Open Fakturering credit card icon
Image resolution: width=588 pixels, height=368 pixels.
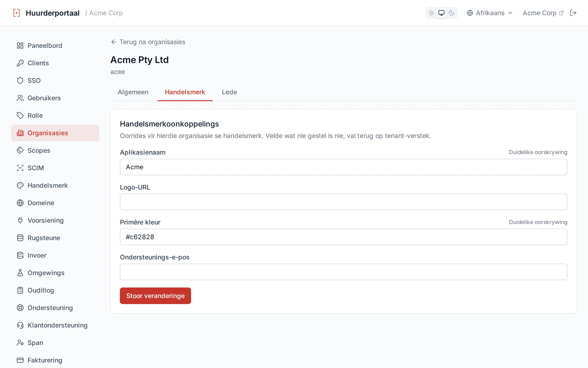20,360
